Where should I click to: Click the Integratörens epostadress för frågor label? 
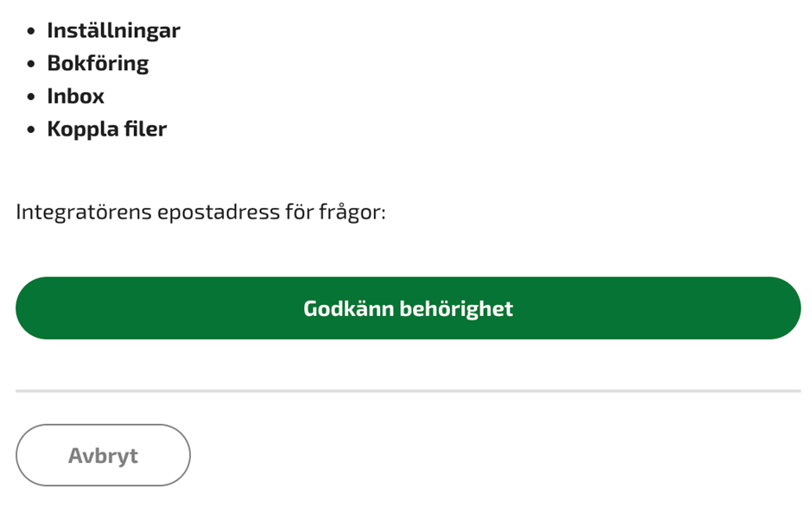tap(200, 212)
